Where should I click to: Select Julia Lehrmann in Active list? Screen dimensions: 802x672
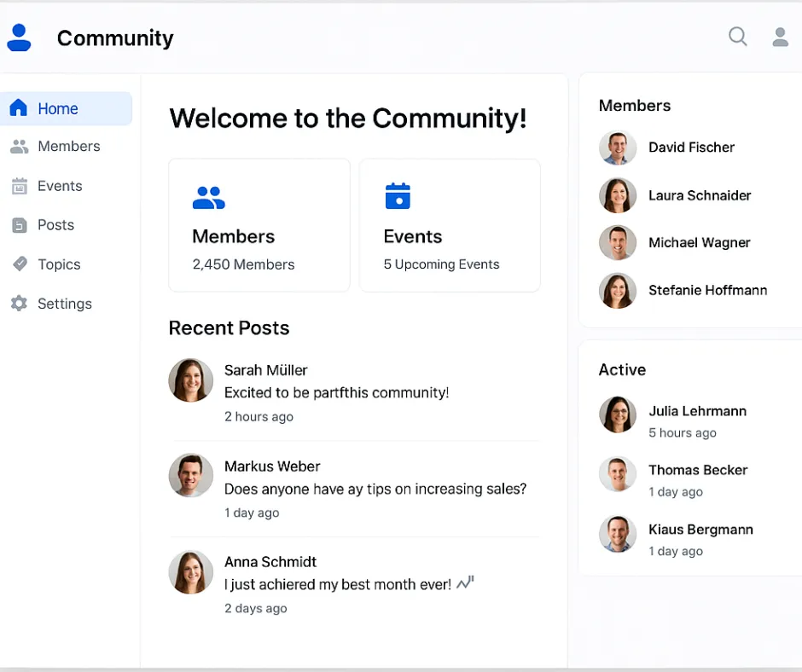[698, 411]
